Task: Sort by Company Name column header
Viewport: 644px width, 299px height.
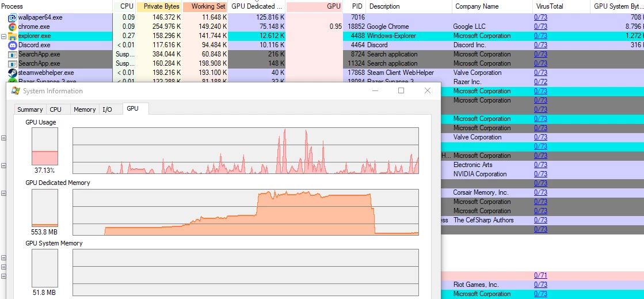Action: click(x=492, y=6)
